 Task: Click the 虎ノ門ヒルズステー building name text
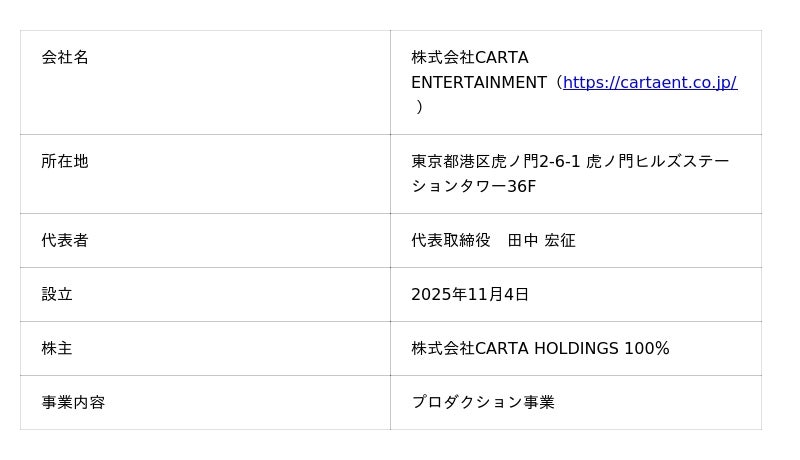pos(658,161)
